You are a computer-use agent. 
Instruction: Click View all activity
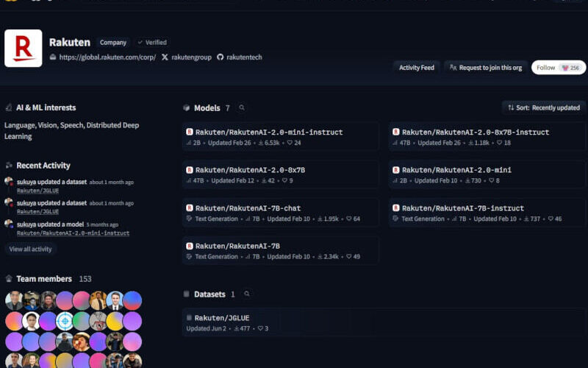coord(30,249)
